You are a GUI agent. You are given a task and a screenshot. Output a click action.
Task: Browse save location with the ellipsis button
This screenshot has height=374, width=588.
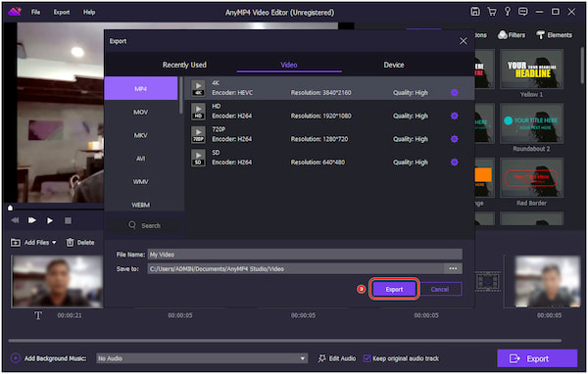[453, 268]
